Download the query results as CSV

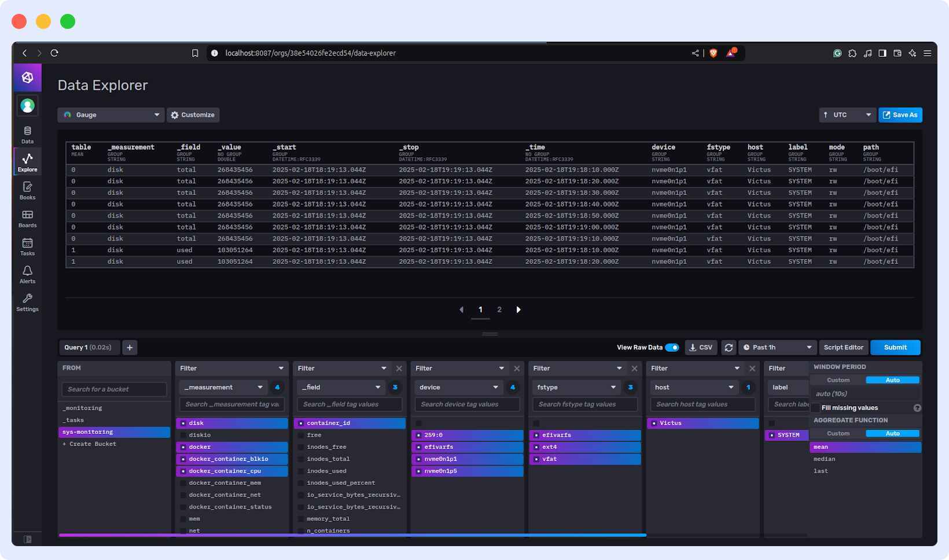[x=701, y=347]
